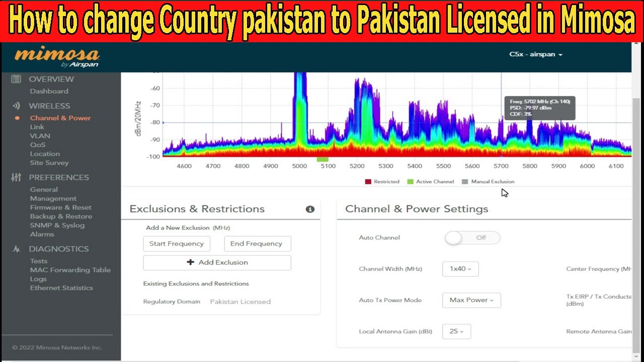Click the DIAGNOSTICS section heading
This screenshot has height=362, width=644.
click(x=59, y=249)
